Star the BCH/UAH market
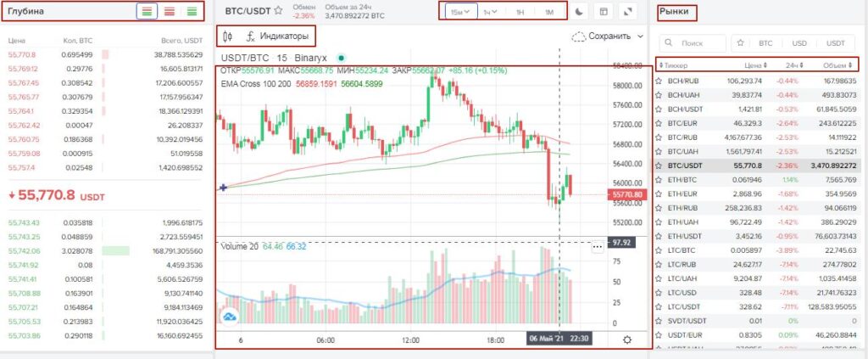 659,95
